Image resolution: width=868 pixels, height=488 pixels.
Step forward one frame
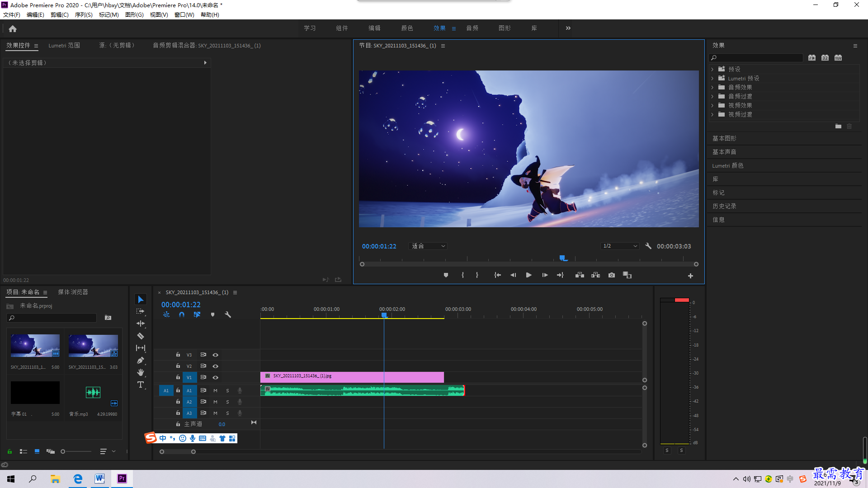545,275
